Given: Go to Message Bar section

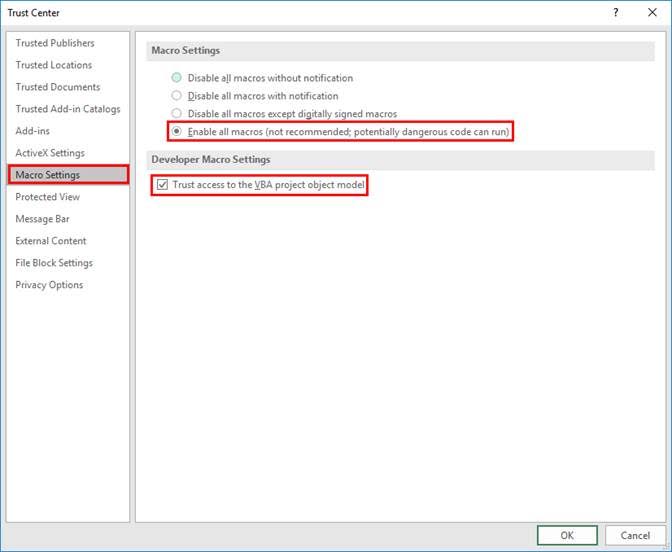Looking at the screenshot, I should point(42,219).
